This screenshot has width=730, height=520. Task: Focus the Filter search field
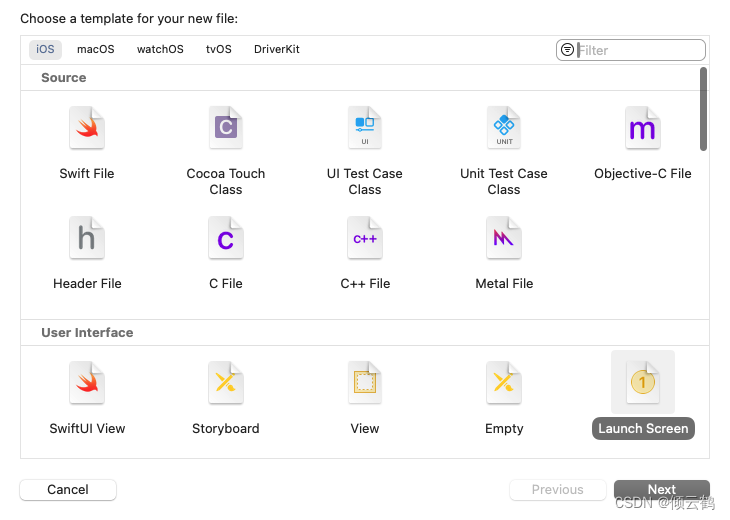pyautogui.click(x=630, y=50)
